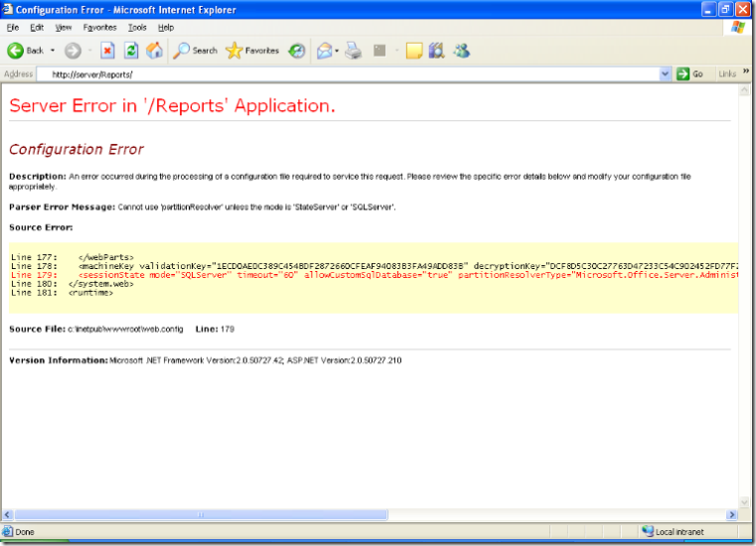This screenshot has height=546, width=756.
Task: Go to the Home page icon
Action: pos(154,51)
